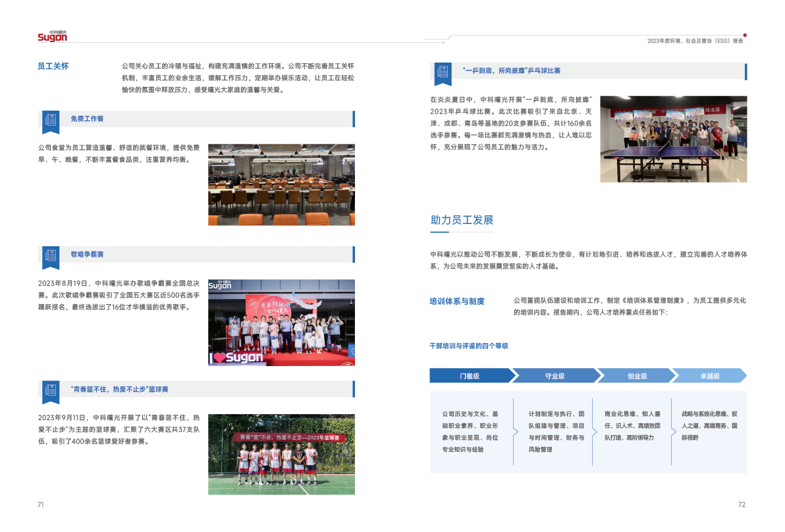Click the Sugon logo in the header
785x532 pixels.
52,37
